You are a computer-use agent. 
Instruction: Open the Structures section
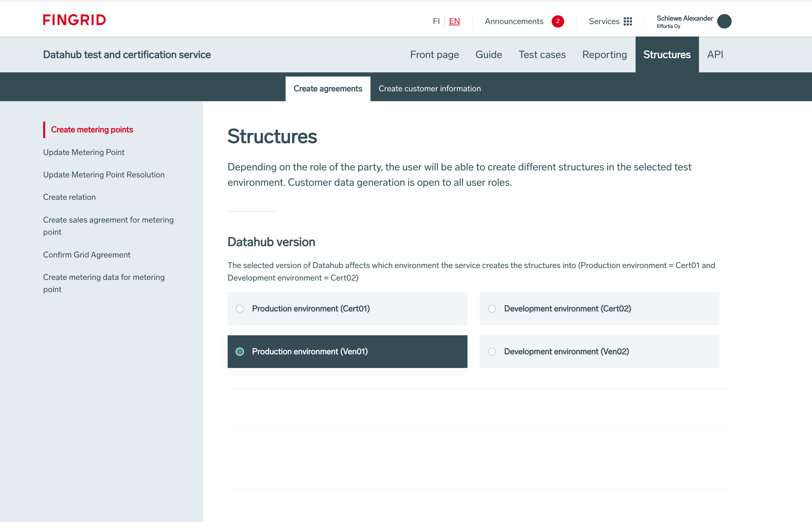(667, 54)
